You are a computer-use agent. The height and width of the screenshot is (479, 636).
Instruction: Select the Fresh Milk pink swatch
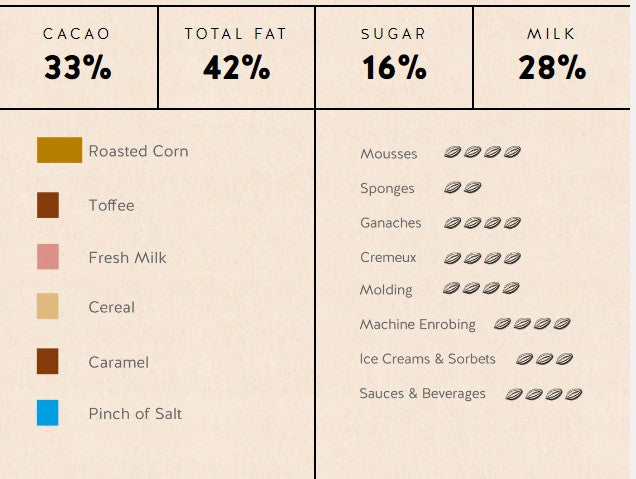point(48,257)
